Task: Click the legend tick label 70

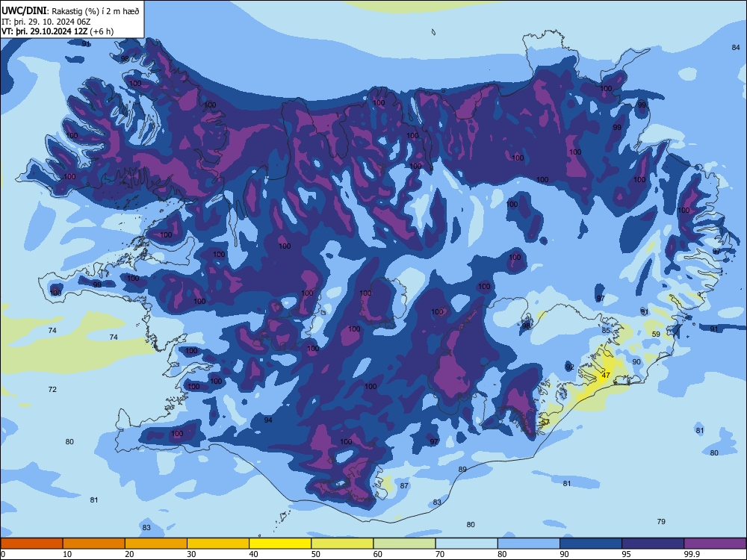Action: point(440,554)
